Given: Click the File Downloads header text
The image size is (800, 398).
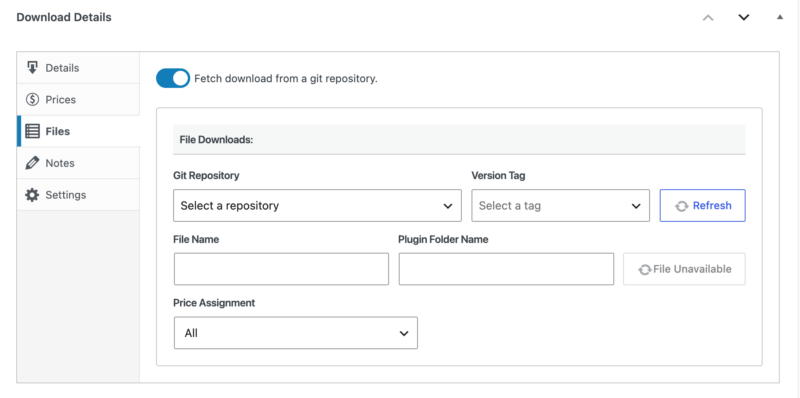Looking at the screenshot, I should click(216, 139).
